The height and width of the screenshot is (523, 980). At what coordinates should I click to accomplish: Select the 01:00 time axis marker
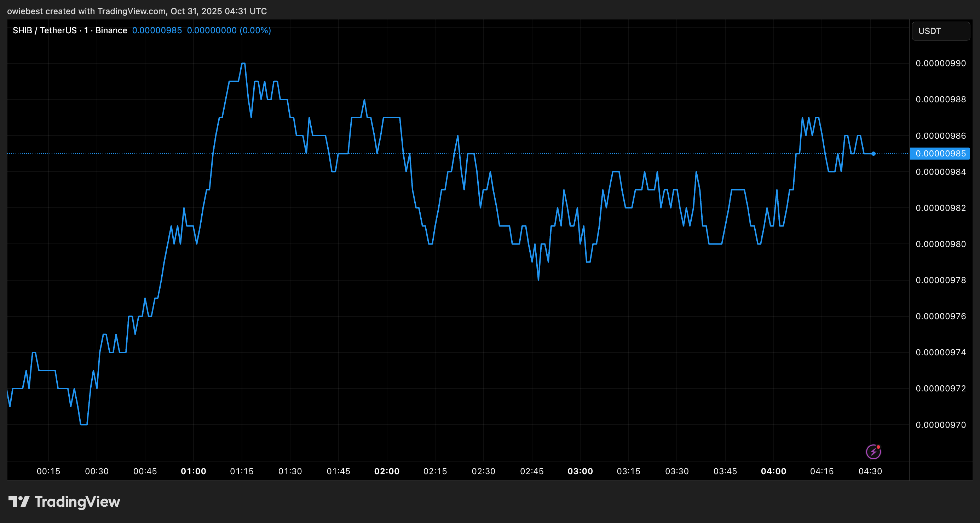click(x=193, y=471)
